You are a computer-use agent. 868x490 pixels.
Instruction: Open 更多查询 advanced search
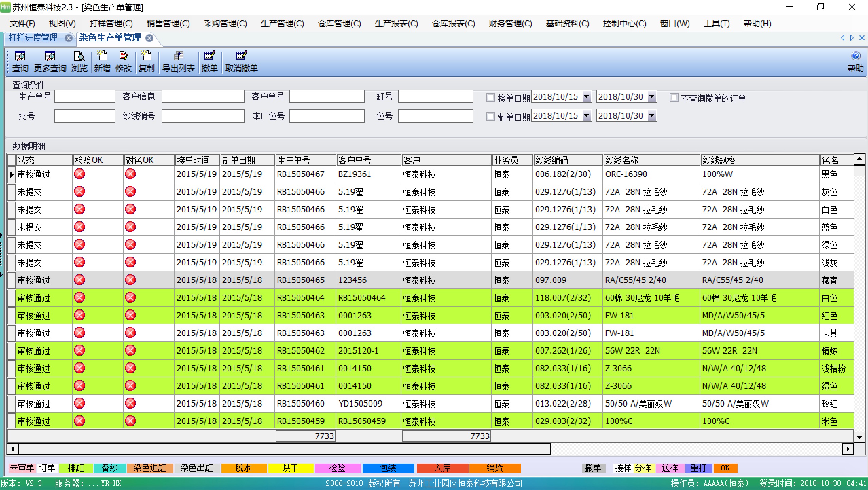click(x=50, y=61)
